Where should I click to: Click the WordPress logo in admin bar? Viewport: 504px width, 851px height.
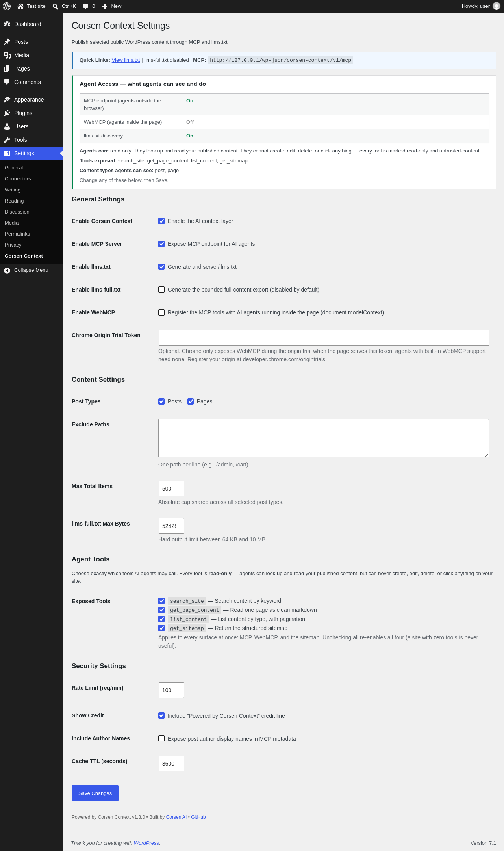point(7,6)
